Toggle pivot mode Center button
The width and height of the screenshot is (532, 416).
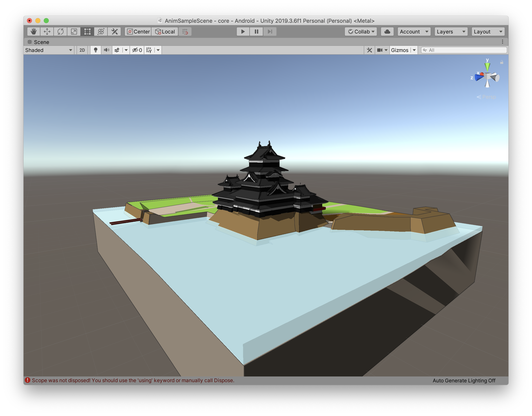(x=138, y=32)
